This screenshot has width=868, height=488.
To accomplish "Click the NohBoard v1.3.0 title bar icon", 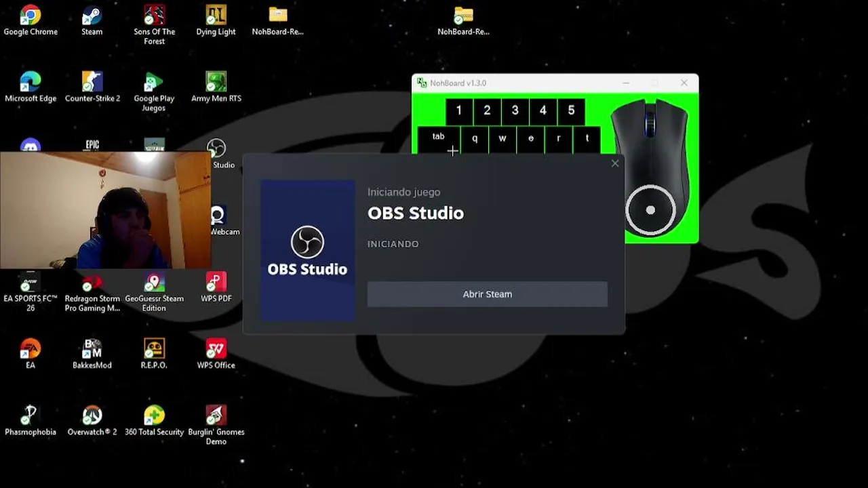I will click(x=422, y=83).
